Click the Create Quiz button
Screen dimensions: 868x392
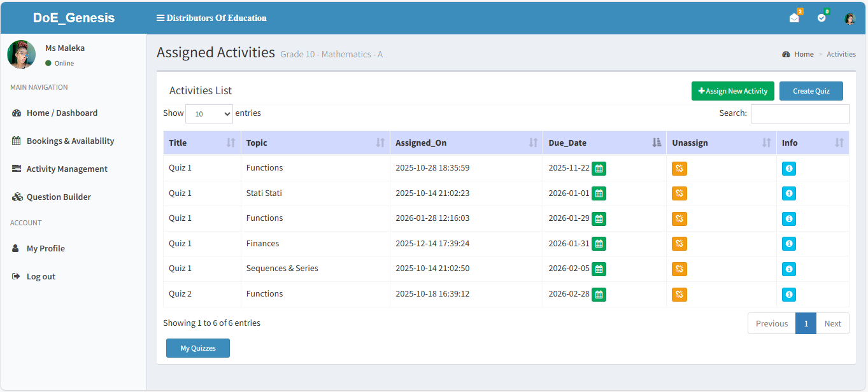(811, 91)
